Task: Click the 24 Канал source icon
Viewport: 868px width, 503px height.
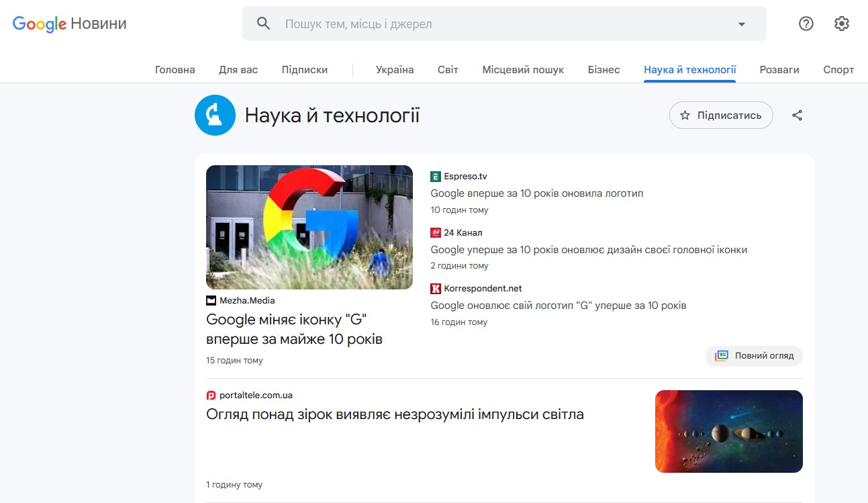Action: [436, 232]
